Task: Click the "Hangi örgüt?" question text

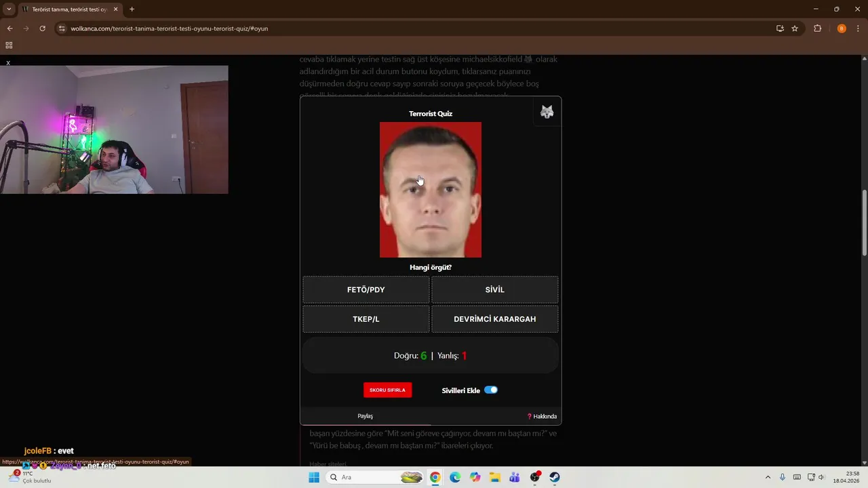Action: tap(431, 267)
